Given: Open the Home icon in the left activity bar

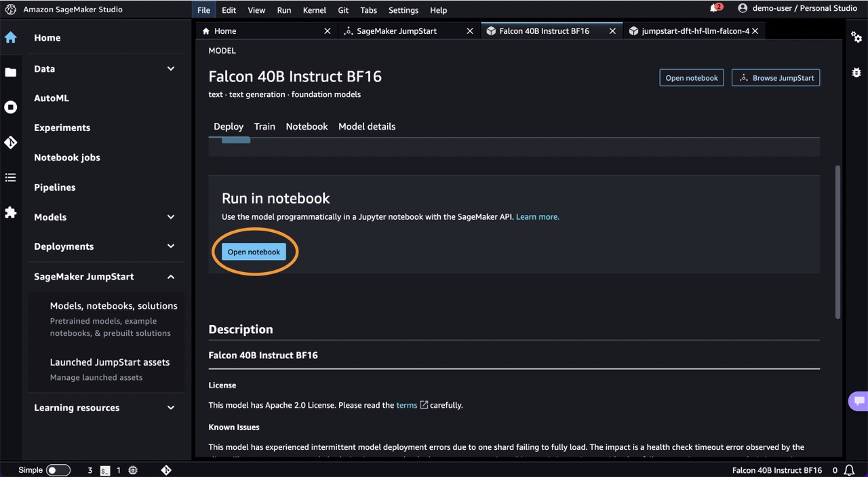Looking at the screenshot, I should [x=11, y=37].
